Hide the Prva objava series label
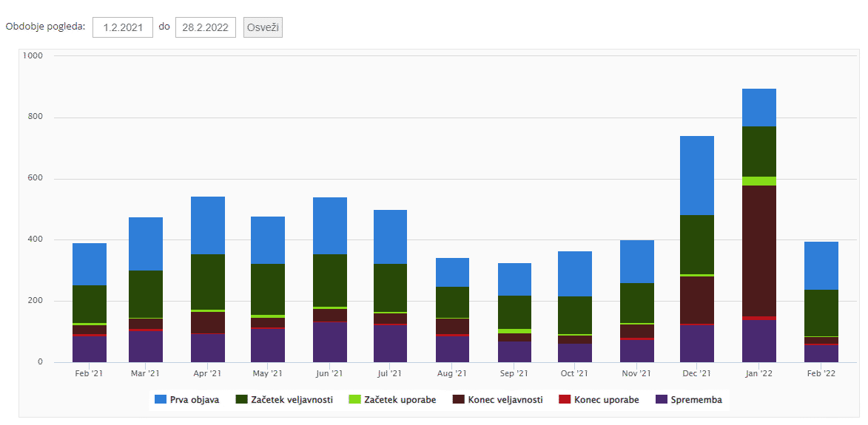 [195, 400]
